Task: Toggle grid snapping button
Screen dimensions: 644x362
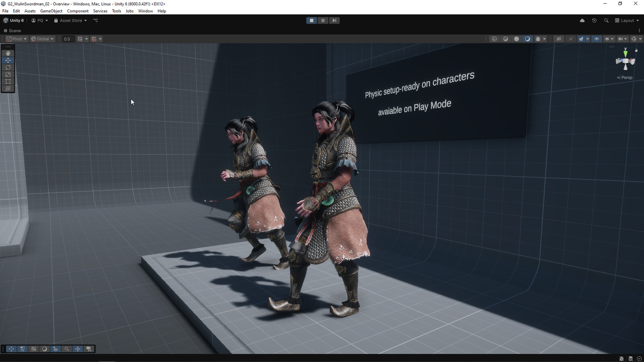Action: (x=94, y=39)
